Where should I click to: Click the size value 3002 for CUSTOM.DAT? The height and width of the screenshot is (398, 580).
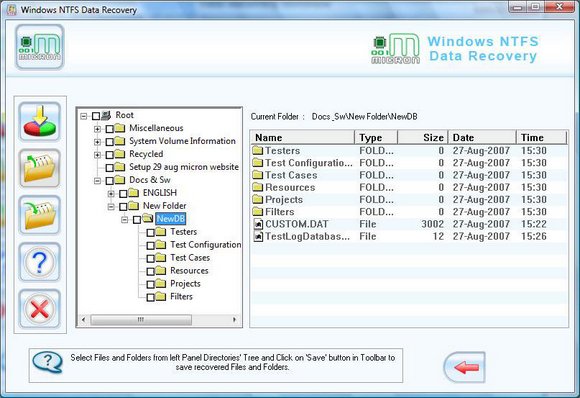point(432,224)
